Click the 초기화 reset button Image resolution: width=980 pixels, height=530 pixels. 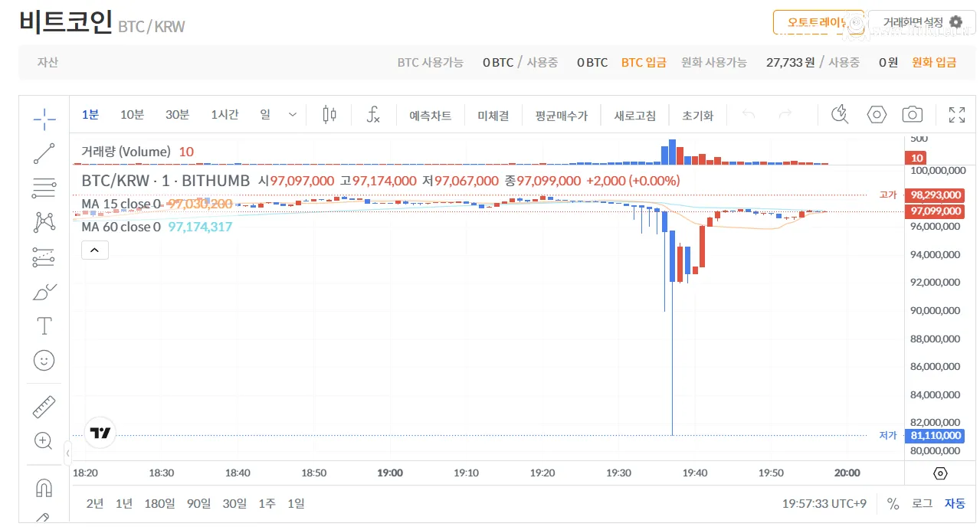coord(698,114)
